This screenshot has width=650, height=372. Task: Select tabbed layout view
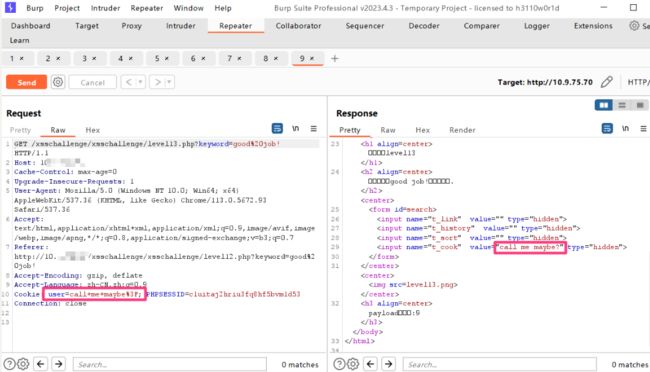pos(640,105)
